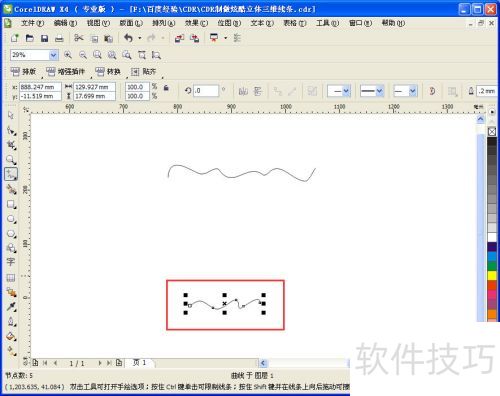Open the 文件 (File) menu
This screenshot has height=396, width=500.
click(x=32, y=23)
